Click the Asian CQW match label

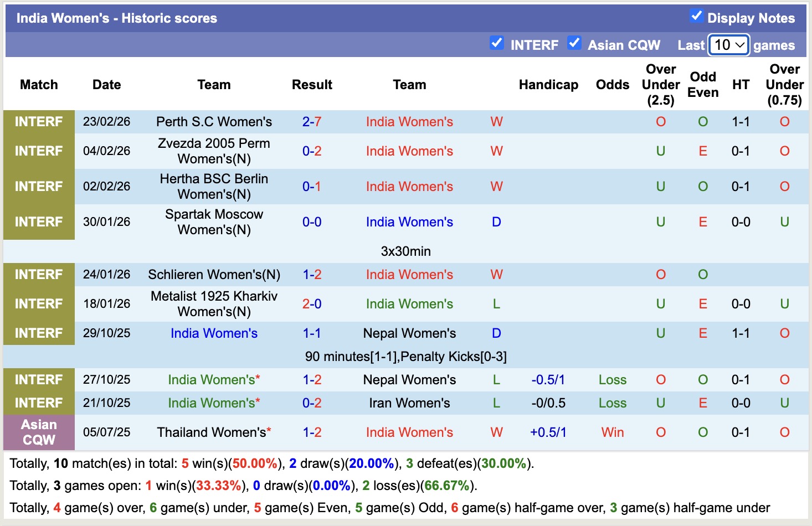point(39,432)
